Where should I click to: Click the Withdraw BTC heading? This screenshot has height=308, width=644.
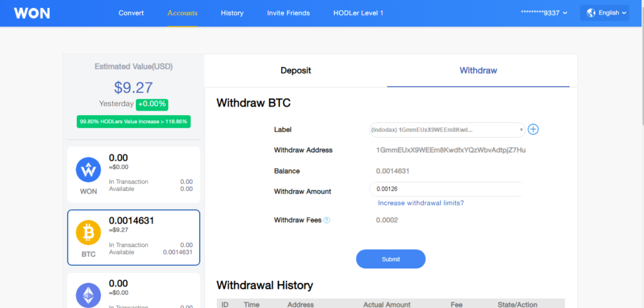[253, 102]
